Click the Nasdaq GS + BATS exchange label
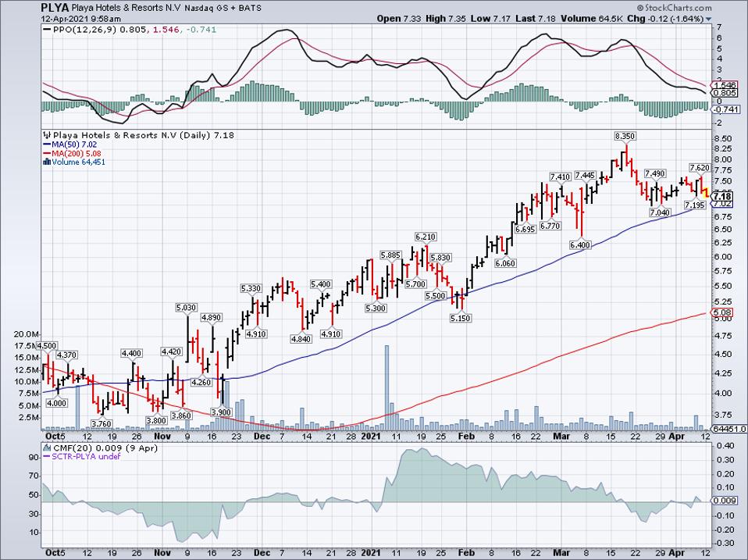748x560 pixels. pyautogui.click(x=223, y=8)
